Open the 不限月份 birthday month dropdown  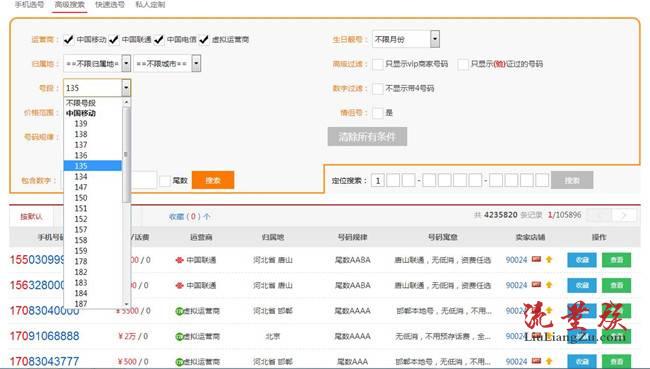[x=406, y=39]
